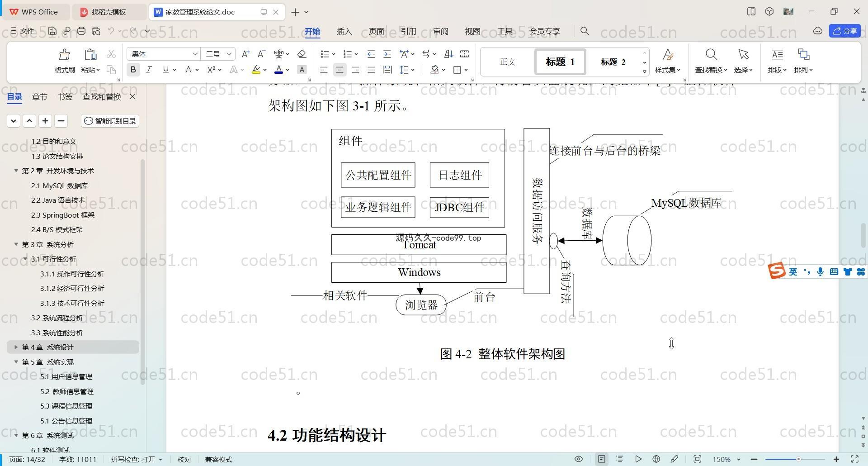
Task: Click the zoom slider handle in status bar
Action: tap(798, 459)
